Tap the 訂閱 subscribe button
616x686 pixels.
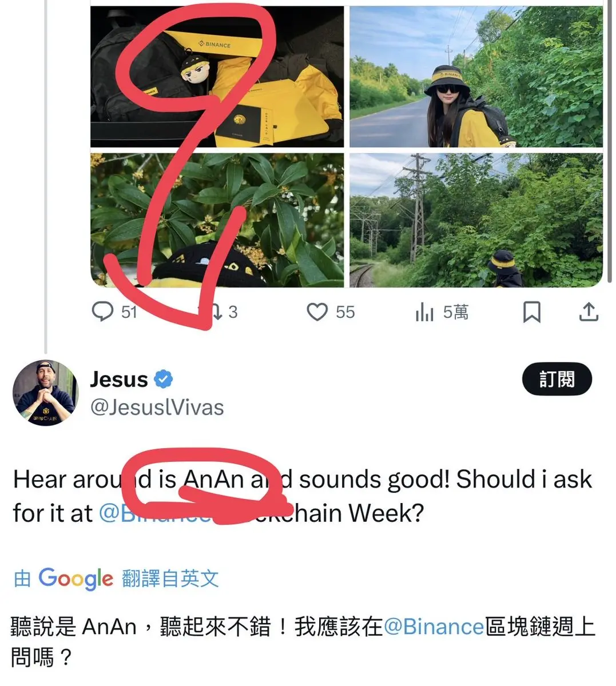tap(557, 379)
